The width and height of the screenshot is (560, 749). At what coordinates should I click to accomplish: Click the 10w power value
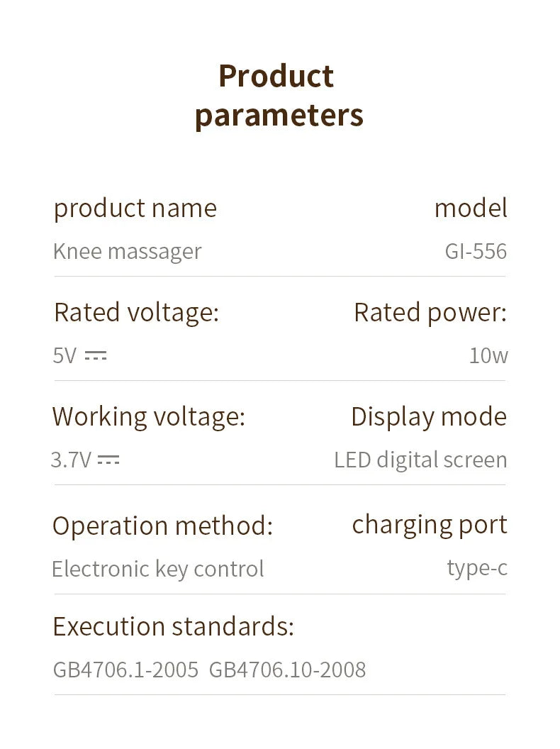click(488, 355)
